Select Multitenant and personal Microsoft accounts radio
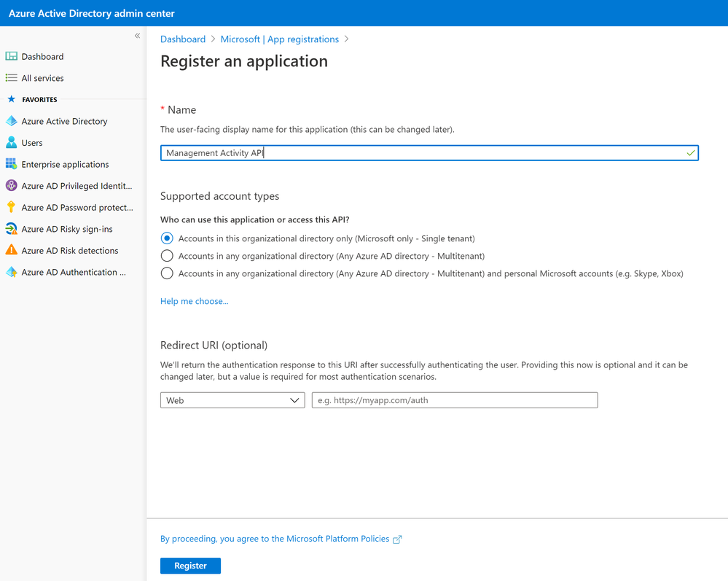This screenshot has height=581, width=728. (x=167, y=273)
